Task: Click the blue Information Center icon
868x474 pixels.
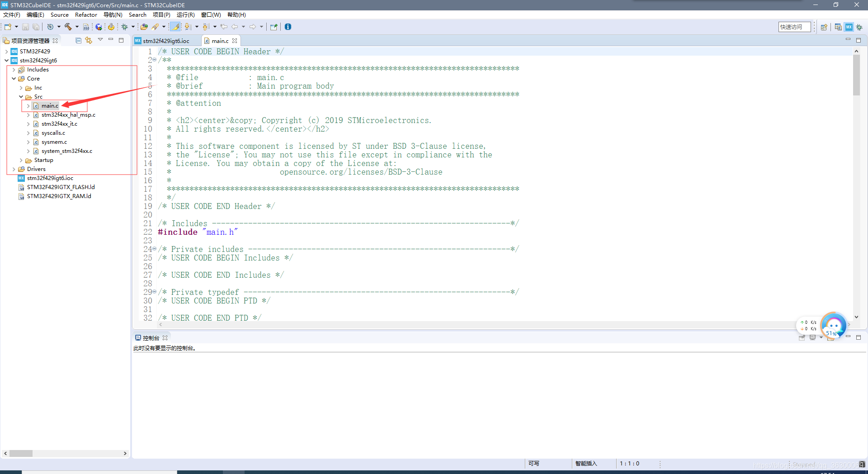Action: click(288, 27)
